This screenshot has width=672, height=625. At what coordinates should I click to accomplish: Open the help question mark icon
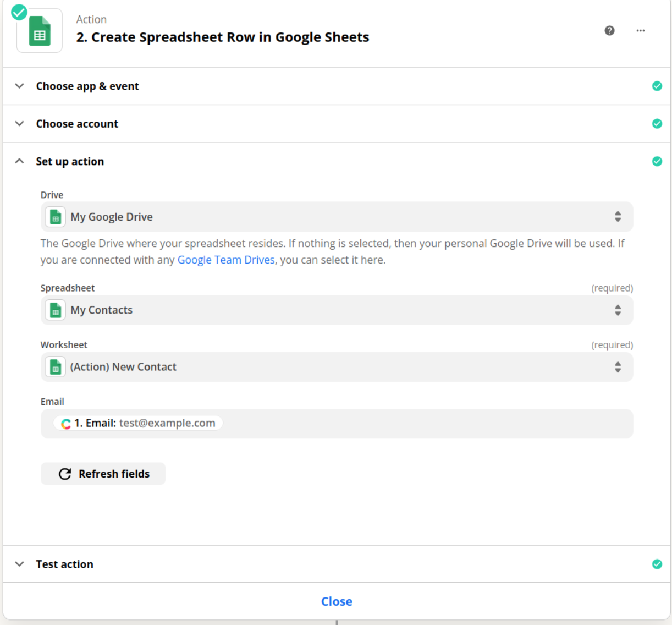coord(609,31)
